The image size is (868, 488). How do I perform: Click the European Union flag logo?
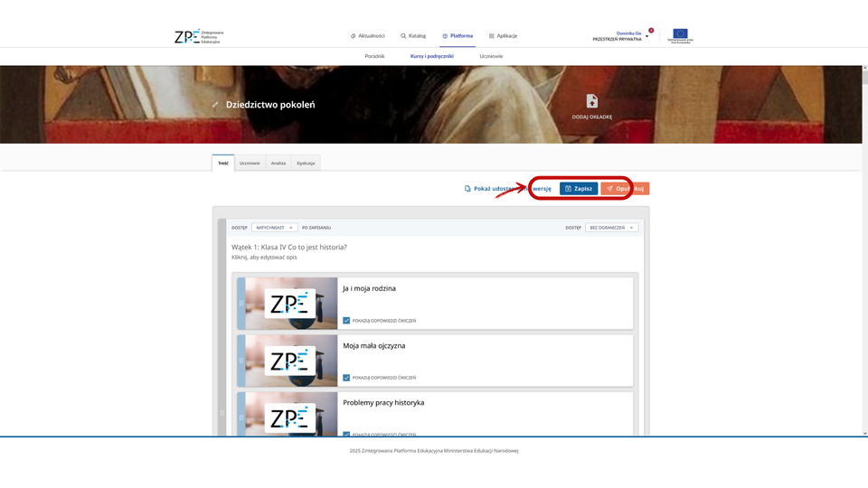pyautogui.click(x=678, y=36)
